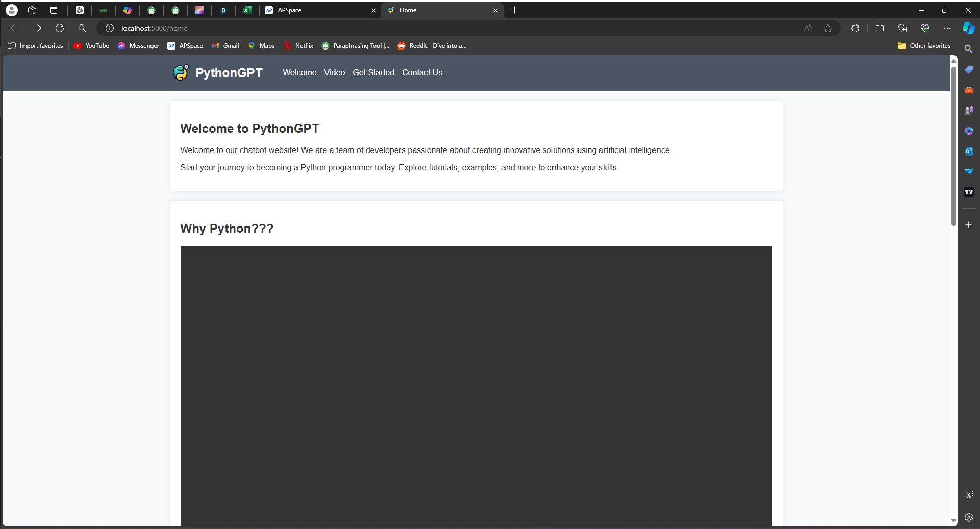The image size is (980, 529).
Task: Go to the Welcome nav link
Action: coord(299,73)
